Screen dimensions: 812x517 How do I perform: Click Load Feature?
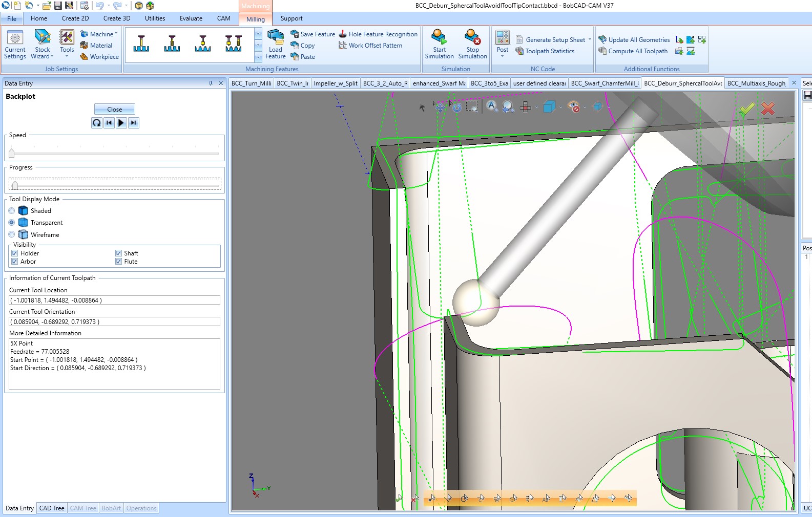pos(276,45)
